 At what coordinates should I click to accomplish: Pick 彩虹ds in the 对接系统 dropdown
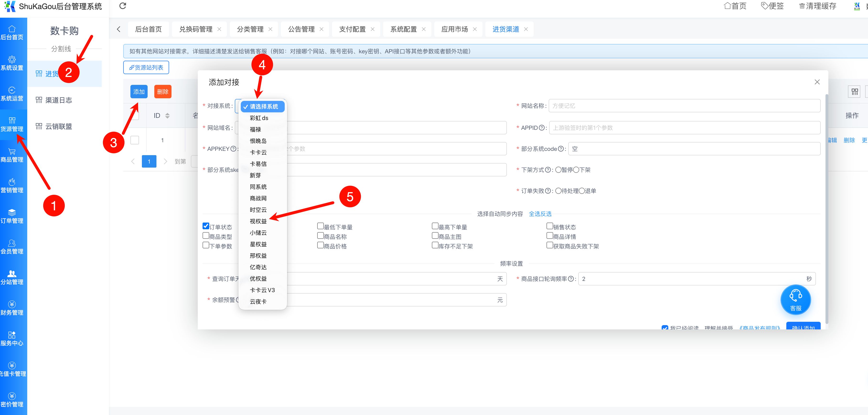coord(259,118)
